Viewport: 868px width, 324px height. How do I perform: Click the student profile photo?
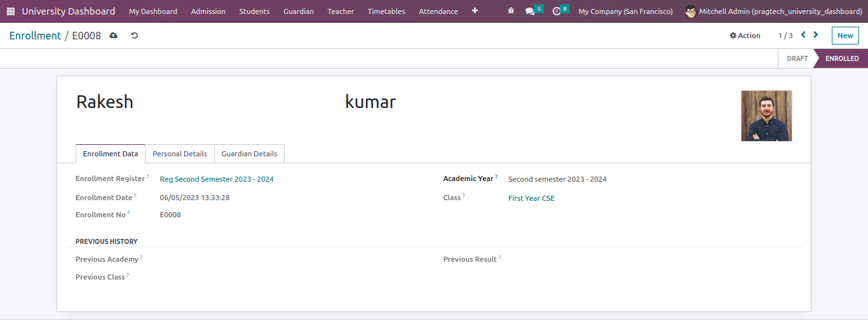point(766,116)
